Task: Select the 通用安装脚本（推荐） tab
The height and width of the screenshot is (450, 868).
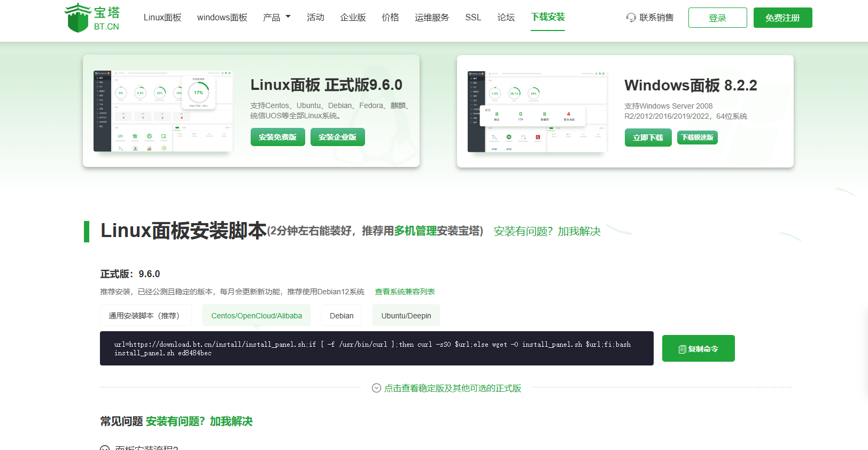Action: click(146, 316)
